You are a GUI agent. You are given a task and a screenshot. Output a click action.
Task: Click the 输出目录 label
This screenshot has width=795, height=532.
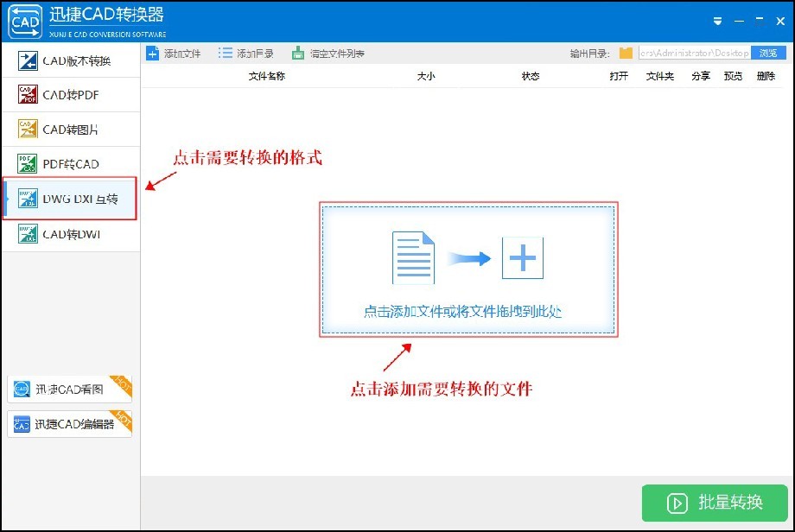point(589,54)
